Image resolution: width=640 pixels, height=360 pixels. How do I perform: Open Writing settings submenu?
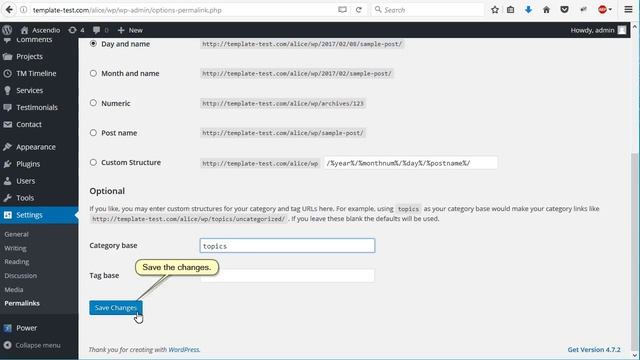[x=16, y=248]
